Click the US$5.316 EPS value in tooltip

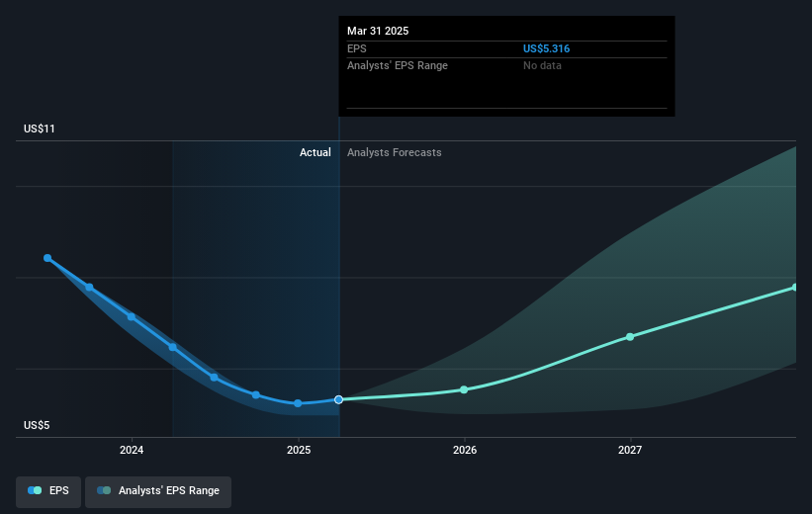coord(546,48)
